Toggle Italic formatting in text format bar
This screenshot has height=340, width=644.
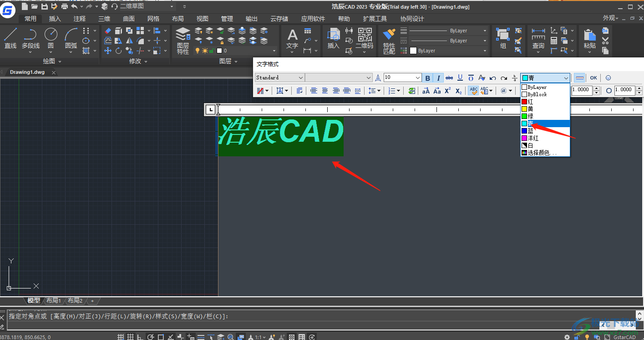click(x=438, y=78)
